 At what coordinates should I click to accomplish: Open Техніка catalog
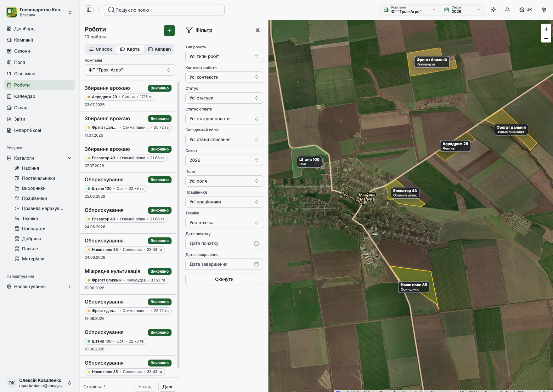tap(43, 219)
